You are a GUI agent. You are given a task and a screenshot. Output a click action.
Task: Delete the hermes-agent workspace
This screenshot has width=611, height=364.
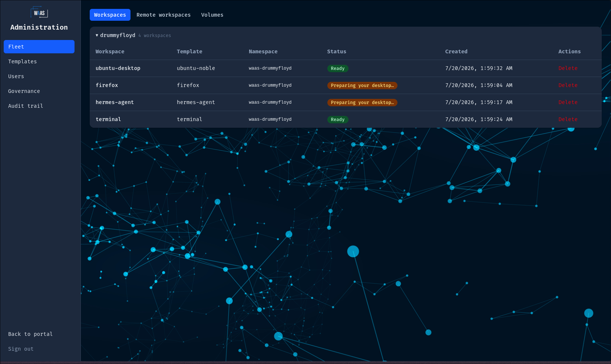[x=568, y=102]
